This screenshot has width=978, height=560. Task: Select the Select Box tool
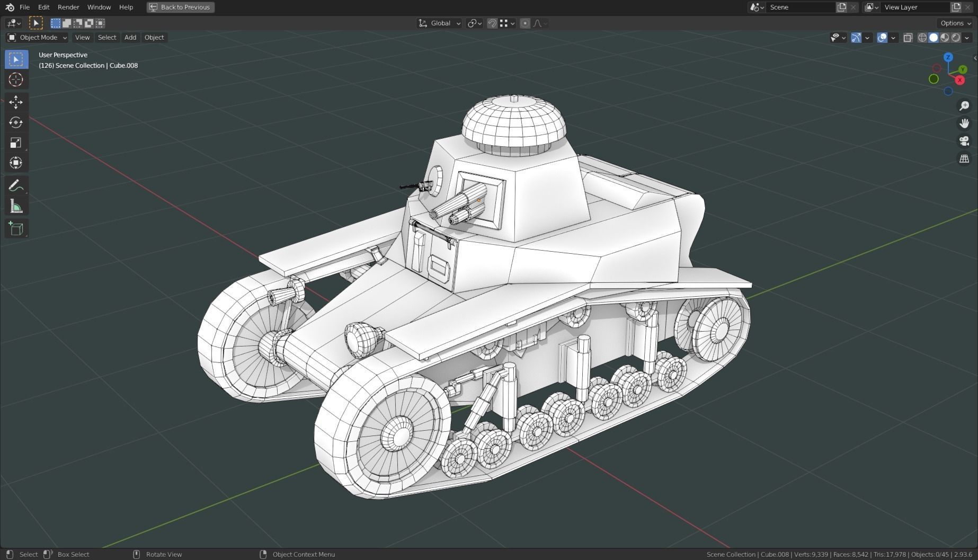16,59
